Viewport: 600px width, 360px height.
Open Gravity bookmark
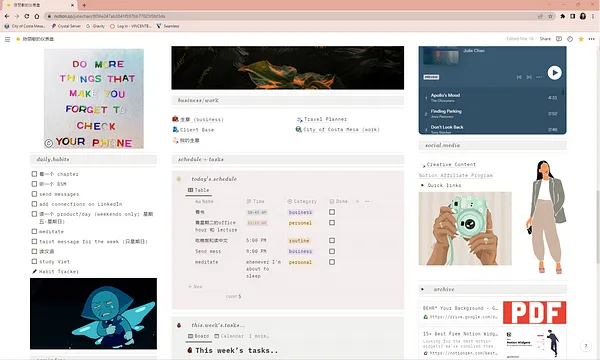[95, 26]
